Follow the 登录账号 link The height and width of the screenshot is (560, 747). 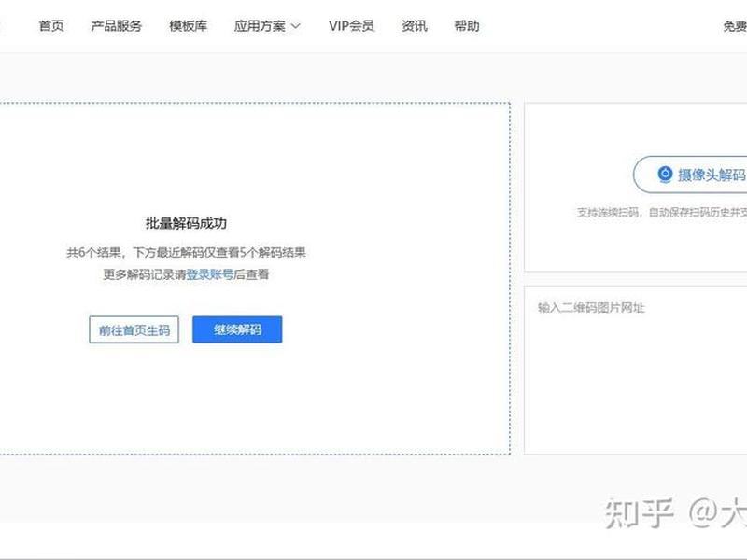coord(209,274)
